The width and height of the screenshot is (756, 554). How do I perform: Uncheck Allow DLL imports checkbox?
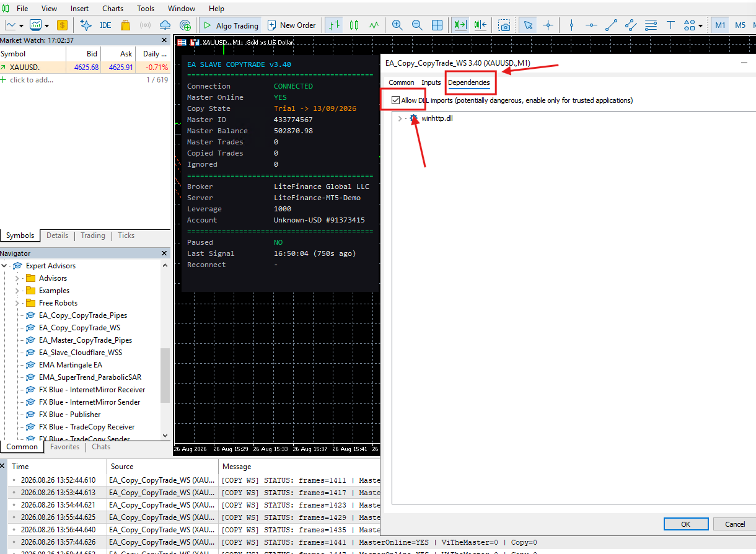tap(395, 100)
